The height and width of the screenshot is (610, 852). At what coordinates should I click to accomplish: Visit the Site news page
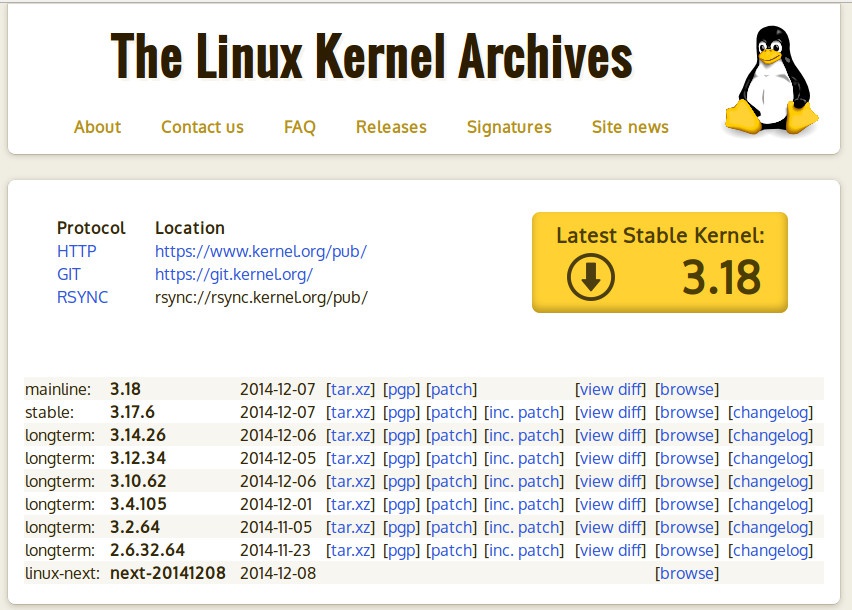[630, 127]
